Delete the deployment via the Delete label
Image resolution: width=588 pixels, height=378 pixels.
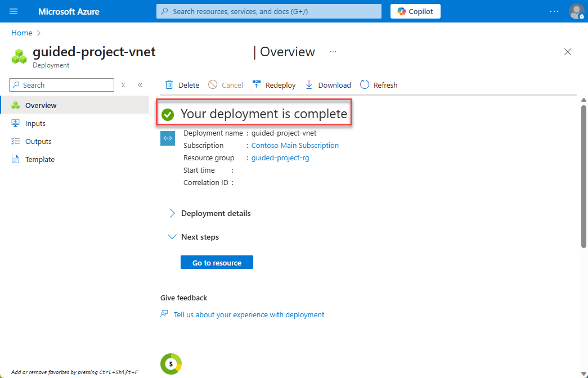click(188, 85)
